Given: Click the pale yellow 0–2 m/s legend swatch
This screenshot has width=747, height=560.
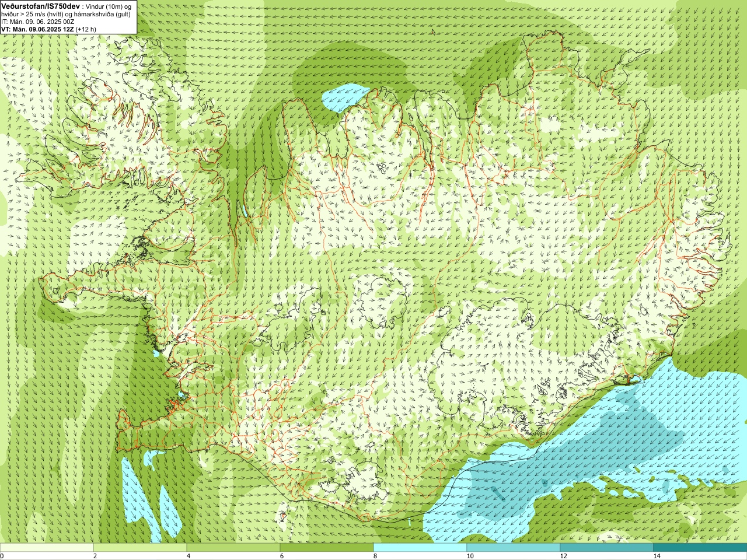Looking at the screenshot, I should tap(47, 547).
